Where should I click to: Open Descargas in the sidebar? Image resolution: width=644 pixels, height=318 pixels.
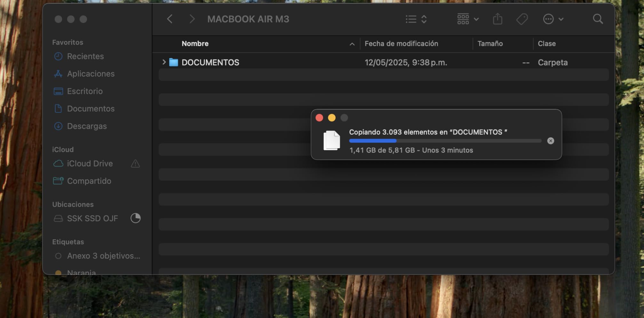pyautogui.click(x=87, y=126)
